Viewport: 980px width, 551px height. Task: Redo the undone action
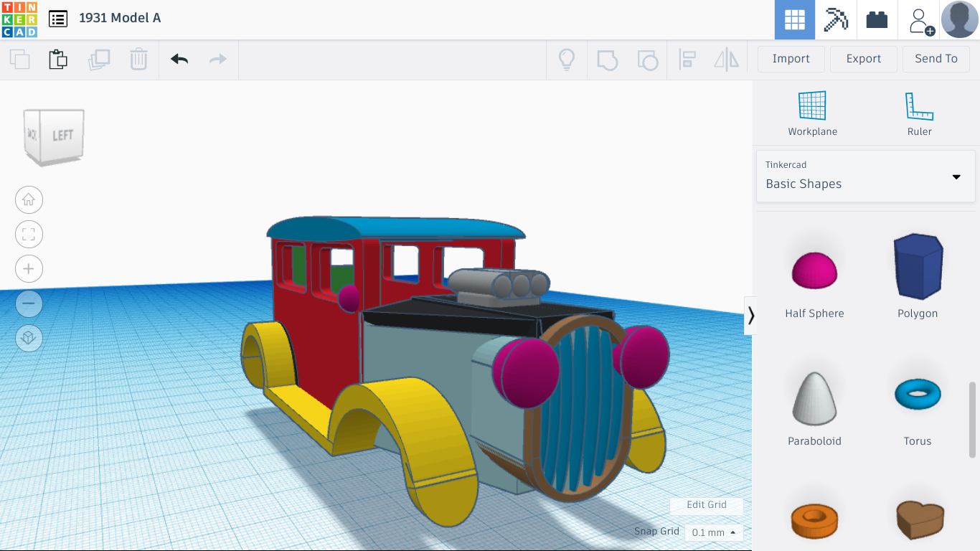tap(217, 60)
